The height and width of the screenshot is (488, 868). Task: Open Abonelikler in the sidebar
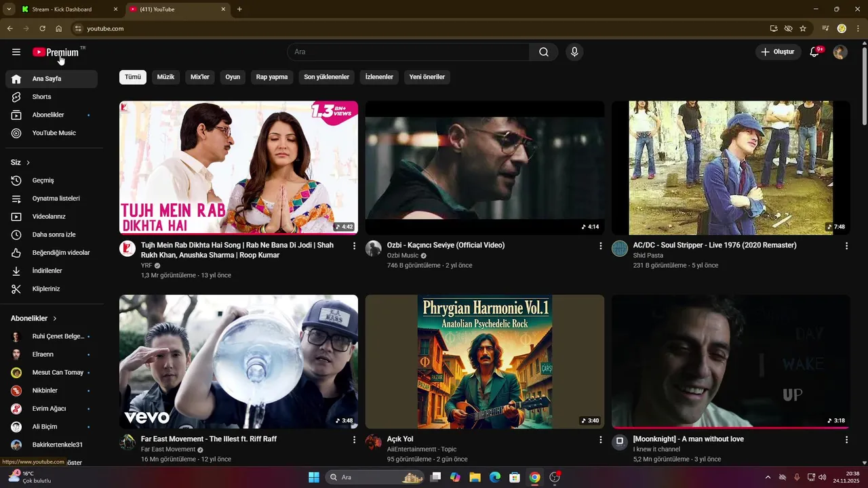click(x=52, y=115)
